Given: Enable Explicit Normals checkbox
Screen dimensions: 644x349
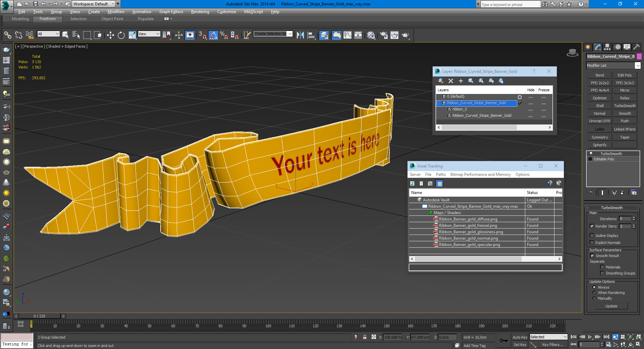Looking at the screenshot, I should (x=592, y=243).
